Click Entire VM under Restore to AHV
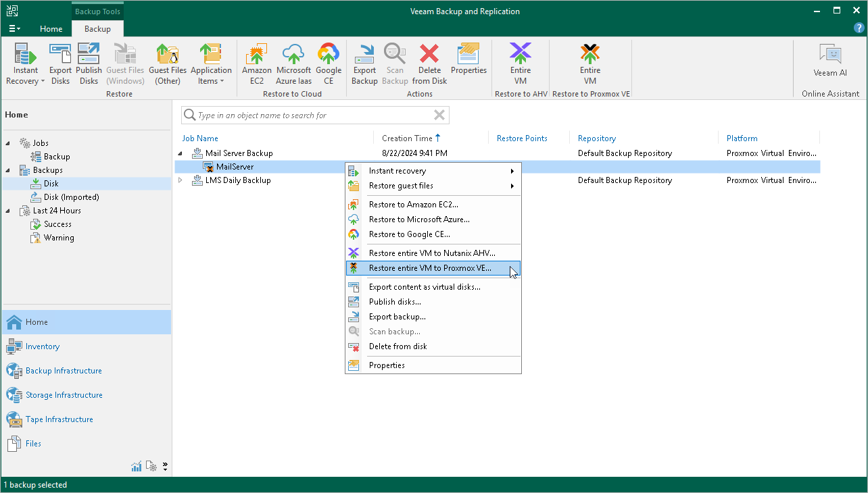This screenshot has height=493, width=868. (x=520, y=64)
